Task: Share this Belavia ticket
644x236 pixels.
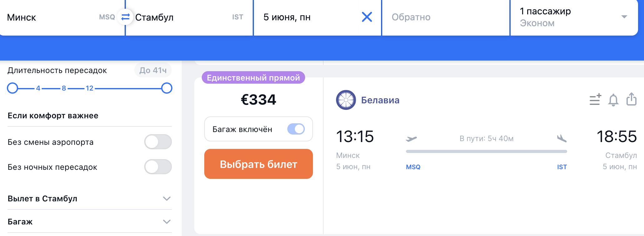Action: [631, 99]
